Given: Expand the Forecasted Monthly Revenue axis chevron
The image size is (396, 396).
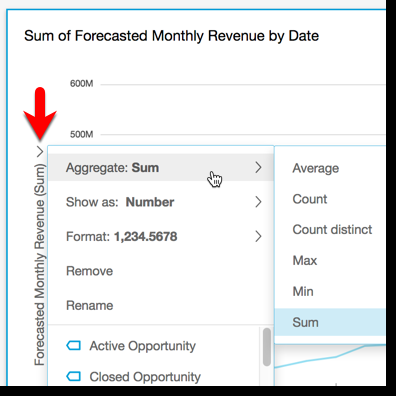Looking at the screenshot, I should (x=40, y=152).
